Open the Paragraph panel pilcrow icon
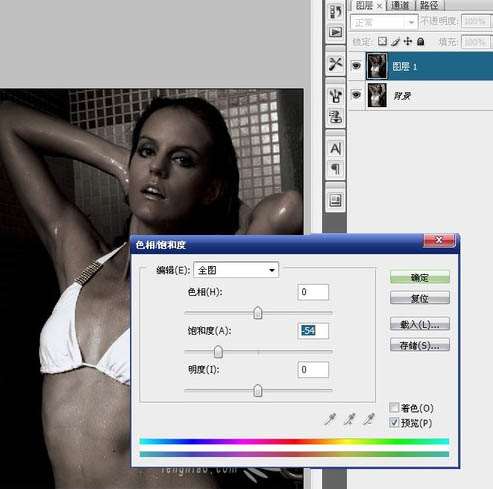 tap(335, 169)
